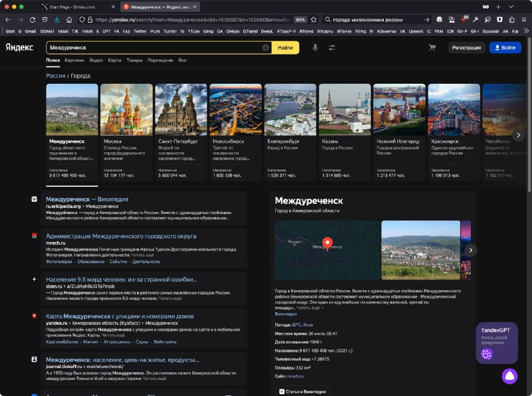The width and height of the screenshot is (532, 396).
Task: Switch to the Переводчик tab
Action: 160,60
